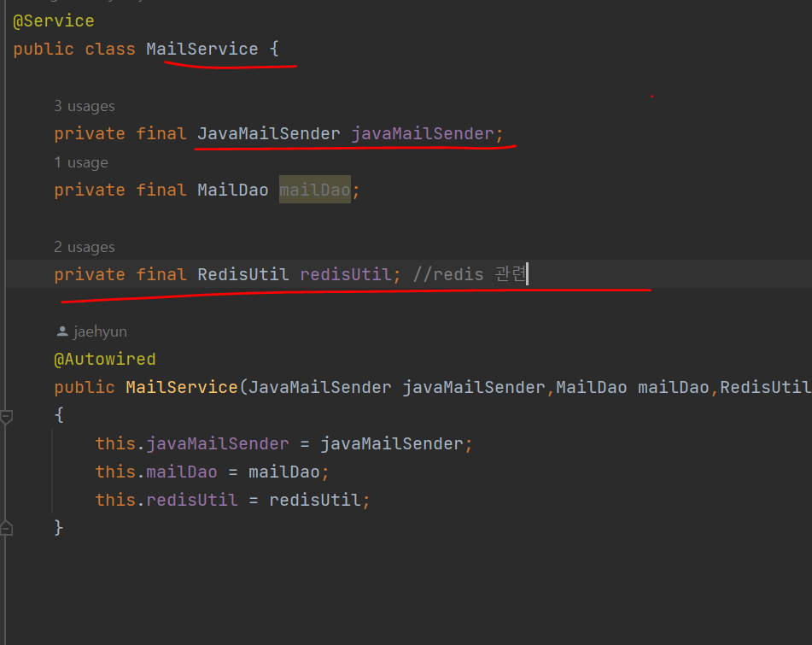The width and height of the screenshot is (812, 645).
Task: Click the RedisUtil type in the field declaration
Action: pyautogui.click(x=242, y=274)
